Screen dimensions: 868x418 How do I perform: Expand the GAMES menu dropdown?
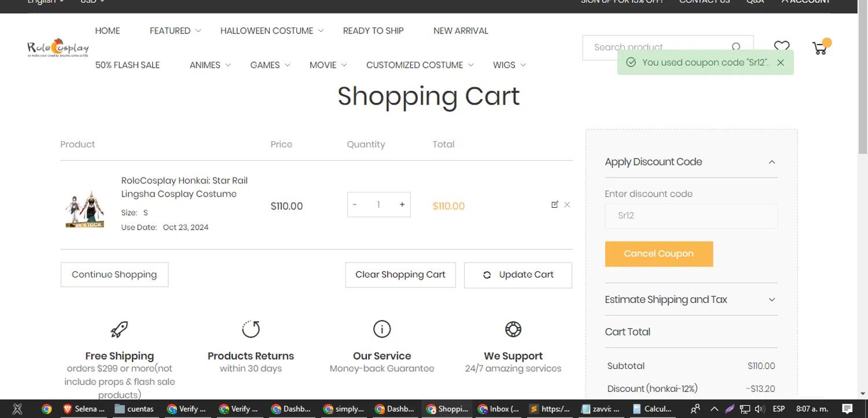[288, 65]
